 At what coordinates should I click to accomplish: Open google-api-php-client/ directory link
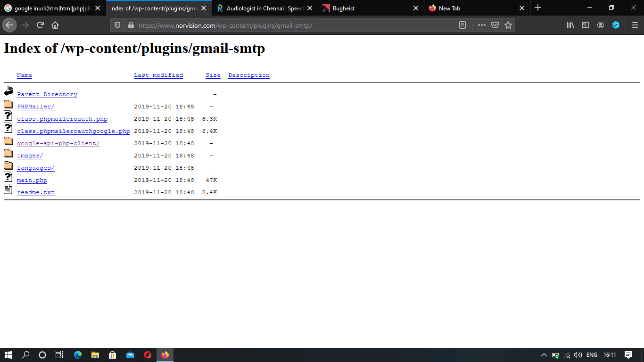(x=58, y=143)
